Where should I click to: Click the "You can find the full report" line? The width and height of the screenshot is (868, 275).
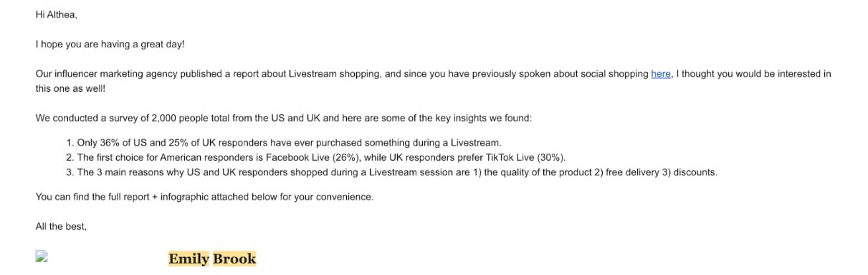pyautogui.click(x=204, y=197)
